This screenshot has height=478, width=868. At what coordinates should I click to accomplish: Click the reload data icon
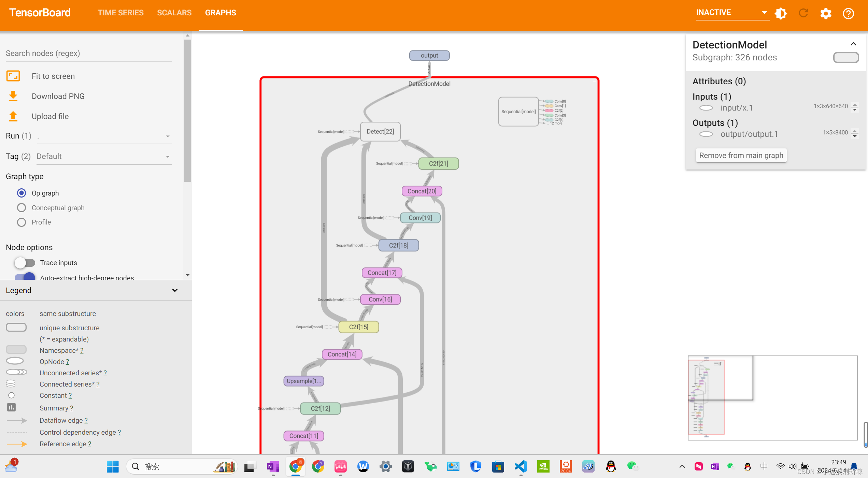click(x=803, y=13)
